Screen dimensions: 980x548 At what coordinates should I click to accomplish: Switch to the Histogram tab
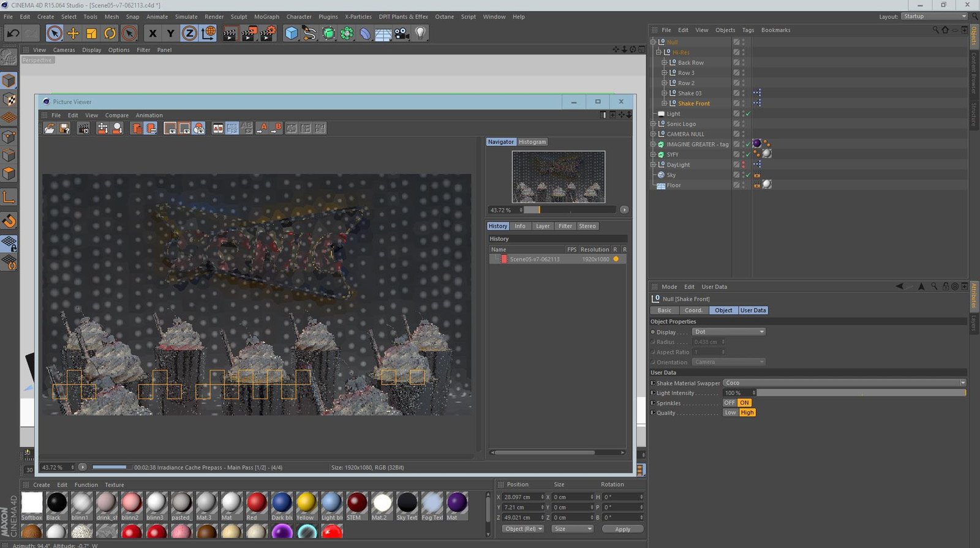[532, 142]
